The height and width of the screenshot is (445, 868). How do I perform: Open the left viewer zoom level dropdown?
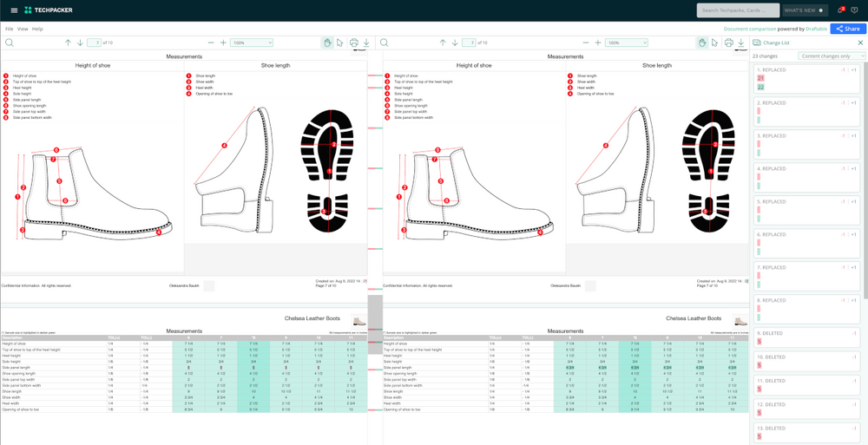point(252,43)
